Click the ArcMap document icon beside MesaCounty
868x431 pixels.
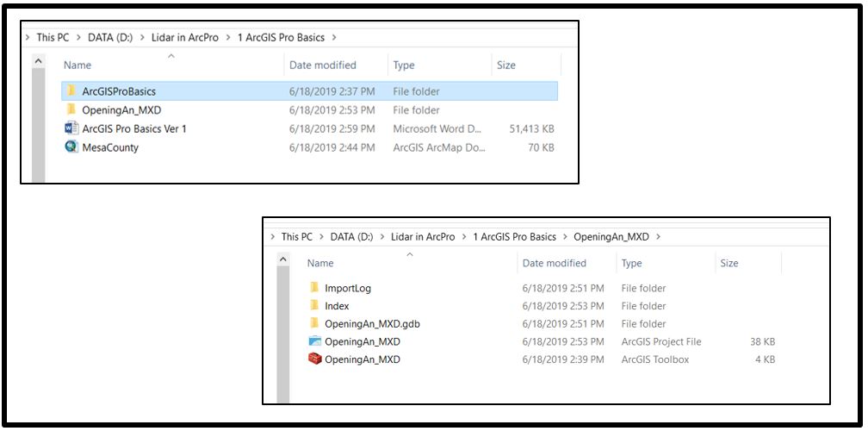click(71, 147)
